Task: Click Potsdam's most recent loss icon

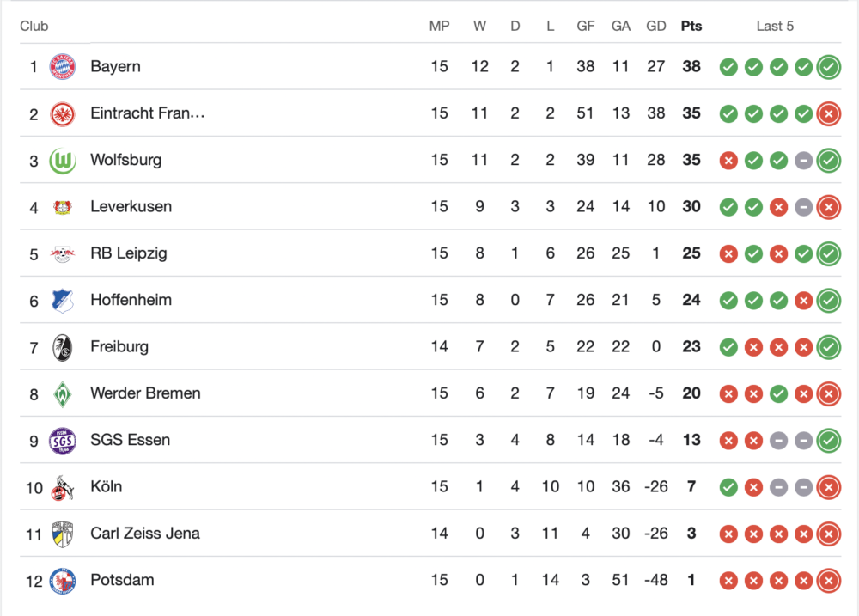Action: [x=828, y=581]
